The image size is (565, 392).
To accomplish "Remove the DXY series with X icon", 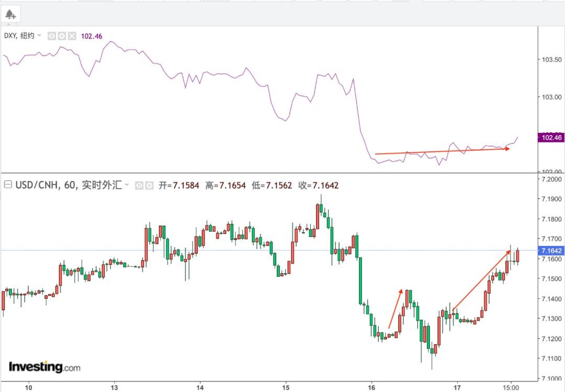I will [72, 36].
